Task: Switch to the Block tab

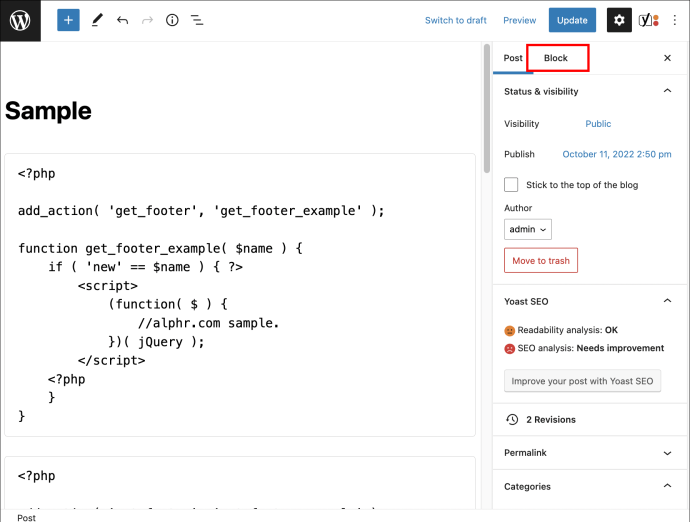Action: [x=556, y=58]
